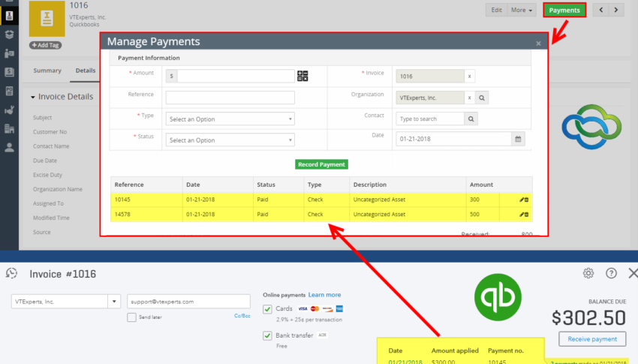Image resolution: width=638 pixels, height=364 pixels.
Task: Click the amount 300 cell
Action: [x=483, y=200]
